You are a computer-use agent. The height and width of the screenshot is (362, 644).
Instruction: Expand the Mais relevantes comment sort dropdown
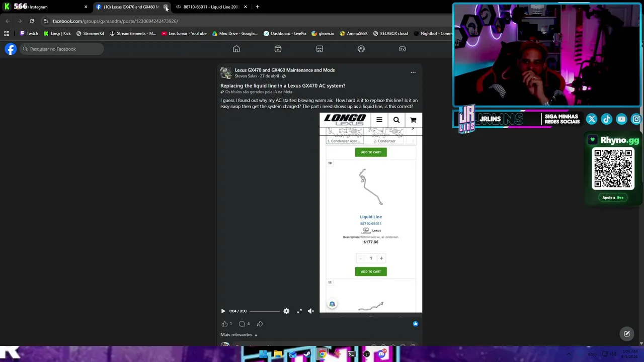coord(239,335)
